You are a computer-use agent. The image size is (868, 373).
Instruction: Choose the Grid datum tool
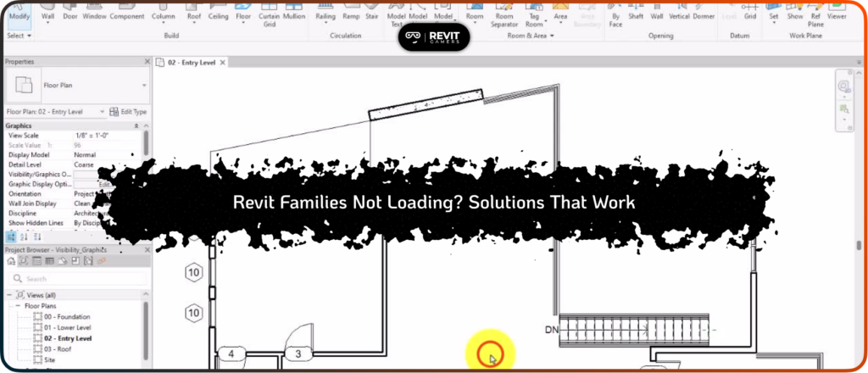750,12
